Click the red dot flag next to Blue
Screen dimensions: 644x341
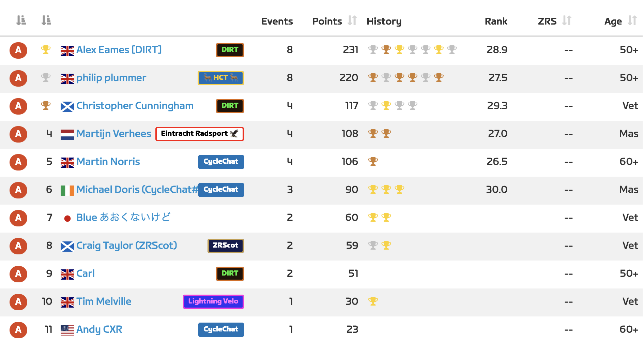tap(67, 218)
